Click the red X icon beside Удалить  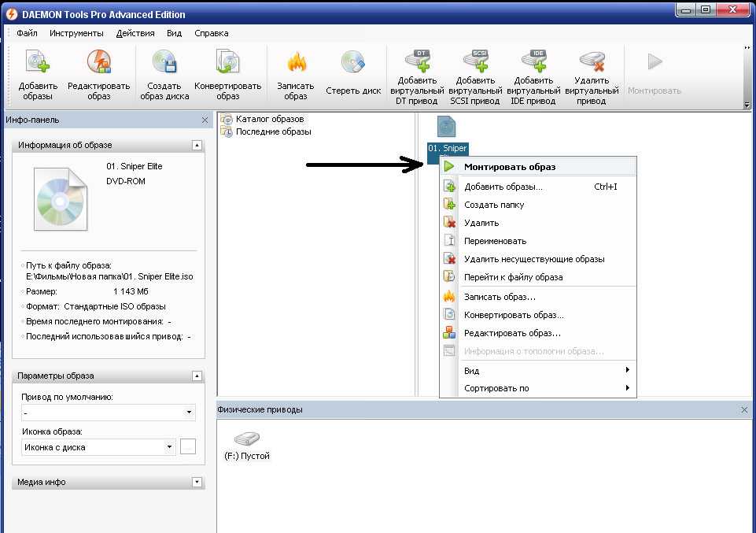point(449,222)
